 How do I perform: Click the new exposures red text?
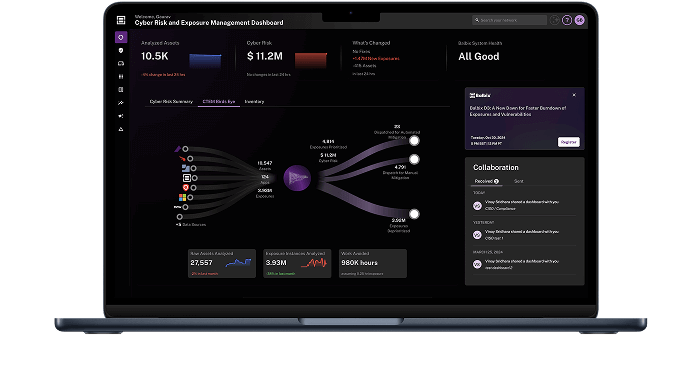376,58
